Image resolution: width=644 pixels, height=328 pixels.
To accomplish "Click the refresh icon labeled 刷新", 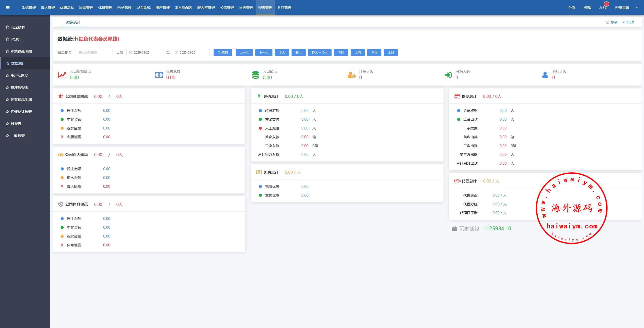I will 608,22.
